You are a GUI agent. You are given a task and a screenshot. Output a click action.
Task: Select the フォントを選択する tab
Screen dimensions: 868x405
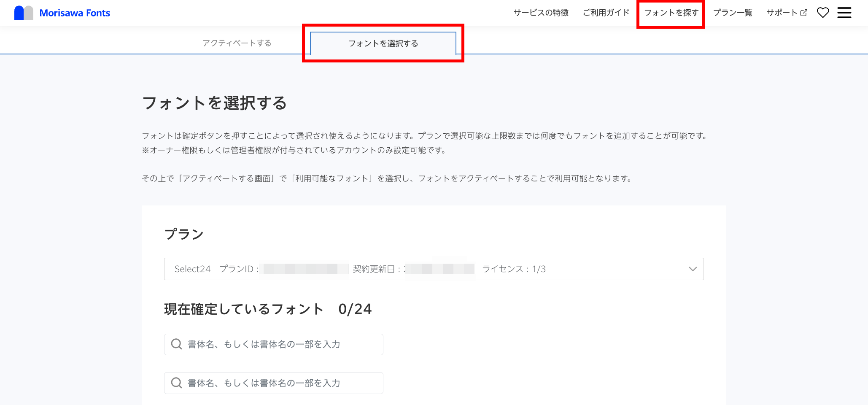(x=383, y=43)
